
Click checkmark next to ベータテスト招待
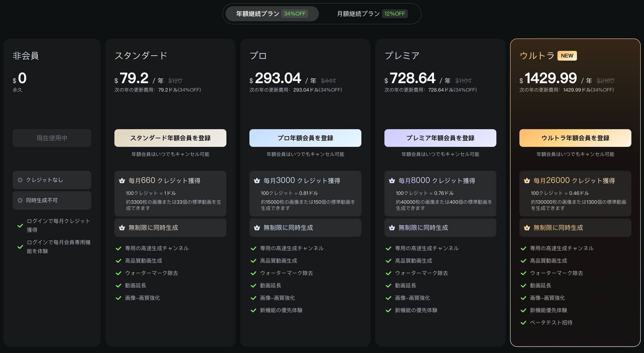click(523, 323)
